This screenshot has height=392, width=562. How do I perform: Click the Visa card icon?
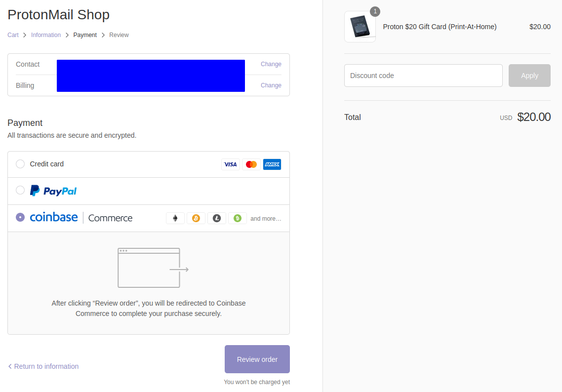(231, 164)
